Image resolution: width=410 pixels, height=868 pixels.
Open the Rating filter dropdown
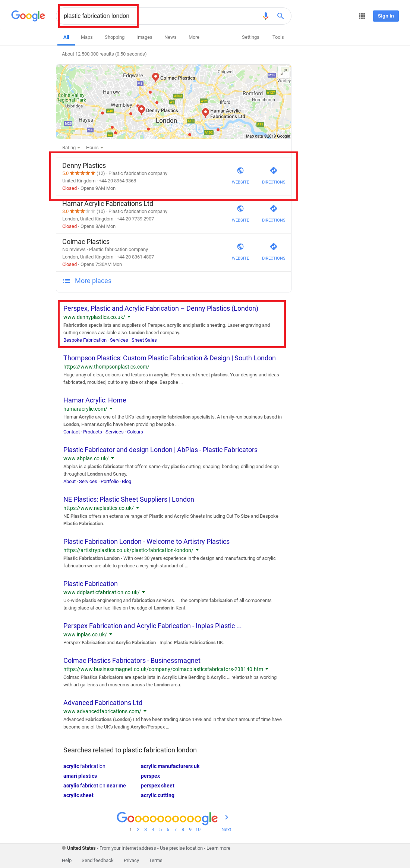click(71, 148)
